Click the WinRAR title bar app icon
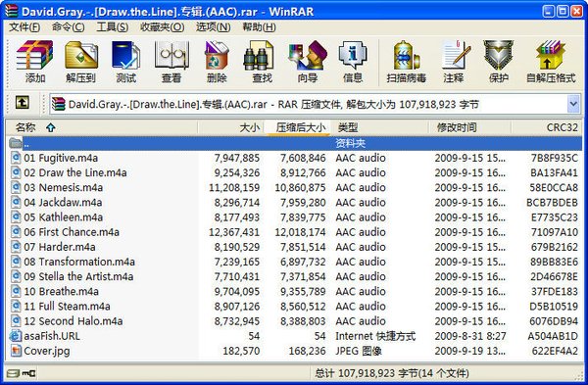The height and width of the screenshot is (385, 588). click(x=11, y=11)
